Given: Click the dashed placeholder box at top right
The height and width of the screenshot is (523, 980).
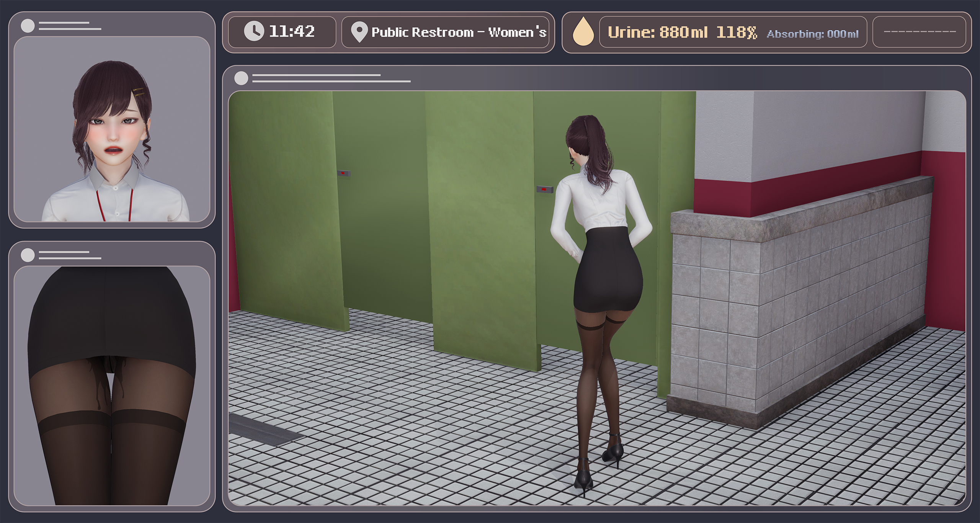Looking at the screenshot, I should tap(920, 32).
